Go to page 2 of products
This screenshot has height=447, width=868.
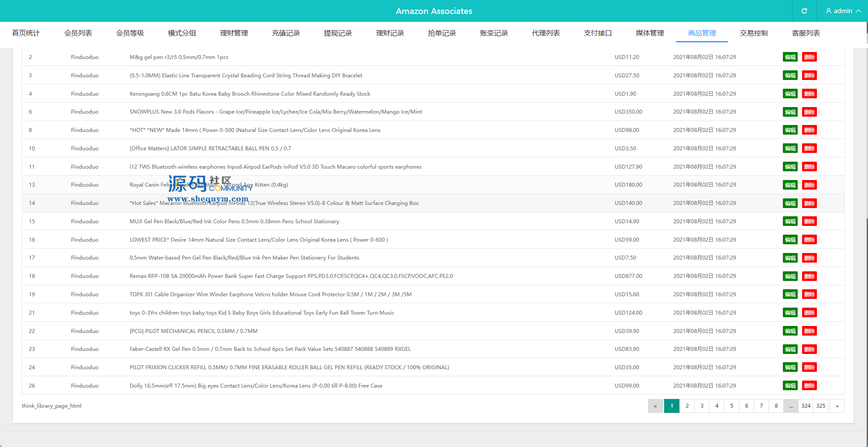pyautogui.click(x=687, y=406)
